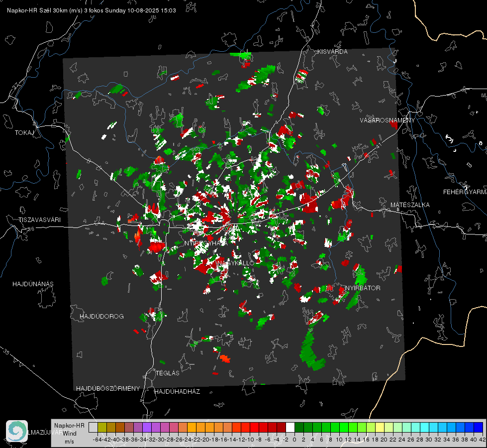Click the light gray swatch starting the legend
The width and height of the screenshot is (487, 448).
[x=93, y=427]
